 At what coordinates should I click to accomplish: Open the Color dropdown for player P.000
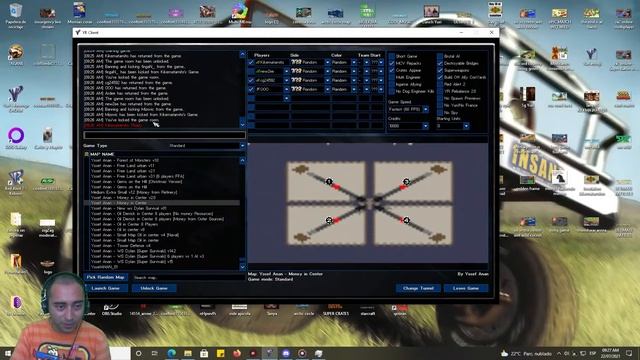coord(353,89)
